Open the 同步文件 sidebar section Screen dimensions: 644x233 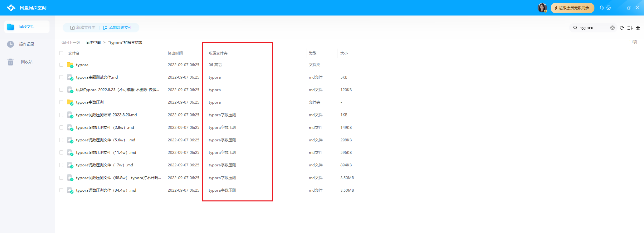27,27
